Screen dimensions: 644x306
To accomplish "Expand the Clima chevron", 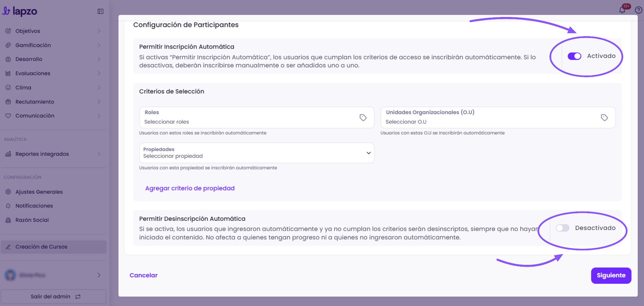I will 99,87.
